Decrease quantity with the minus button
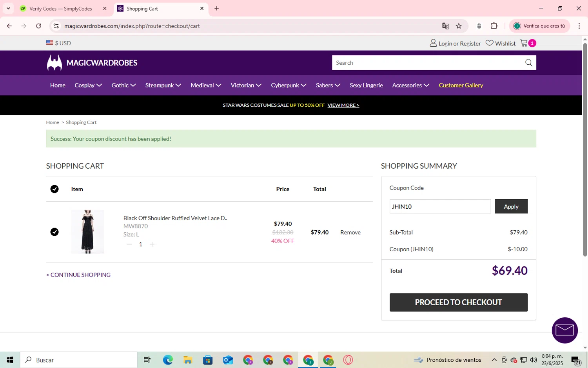588x368 pixels. 129,244
